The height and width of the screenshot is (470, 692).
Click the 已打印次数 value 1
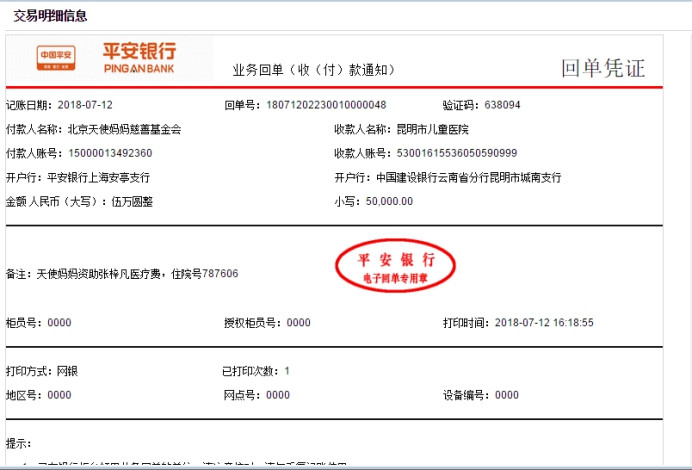pos(287,371)
